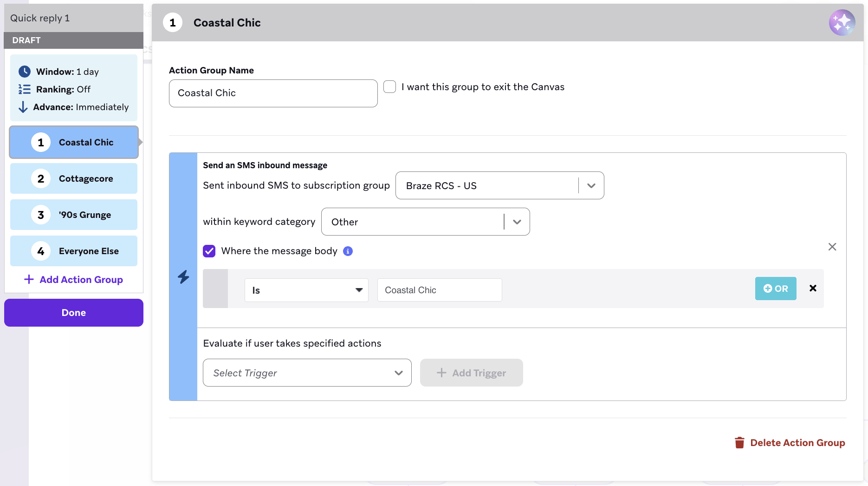868x486 pixels.
Task: Expand the Select Trigger dropdown
Action: pyautogui.click(x=307, y=373)
